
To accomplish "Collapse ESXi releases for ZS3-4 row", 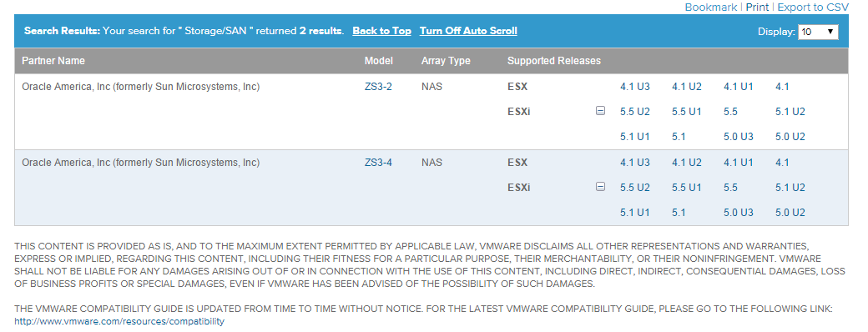I will click(x=600, y=187).
